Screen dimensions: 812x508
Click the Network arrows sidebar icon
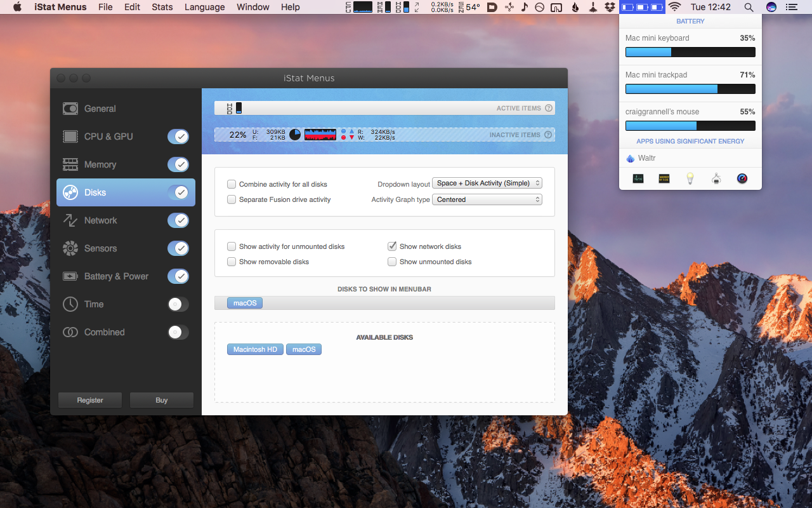[70, 220]
